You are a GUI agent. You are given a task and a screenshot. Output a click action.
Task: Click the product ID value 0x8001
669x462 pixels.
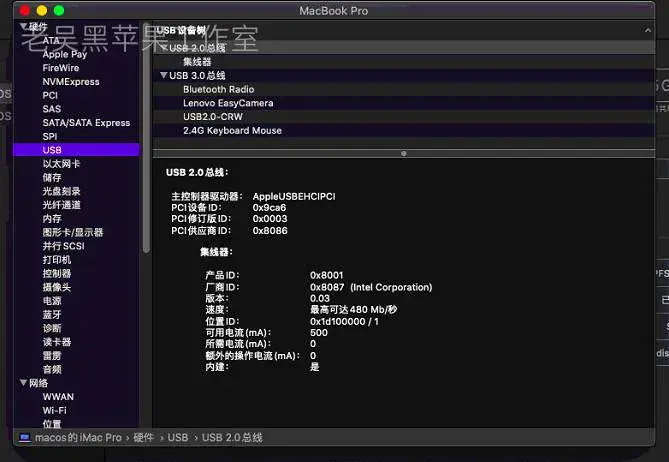(x=326, y=275)
